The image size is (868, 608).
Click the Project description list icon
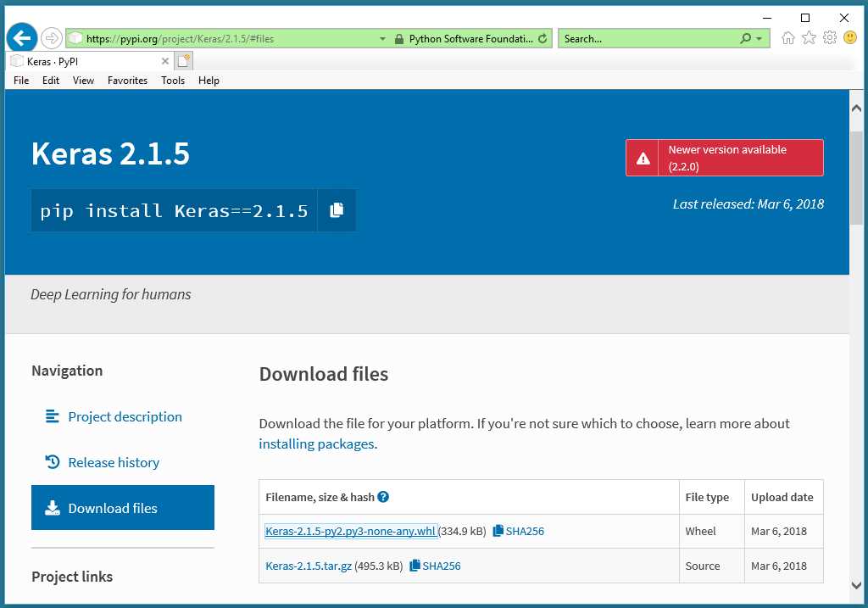[x=52, y=416]
